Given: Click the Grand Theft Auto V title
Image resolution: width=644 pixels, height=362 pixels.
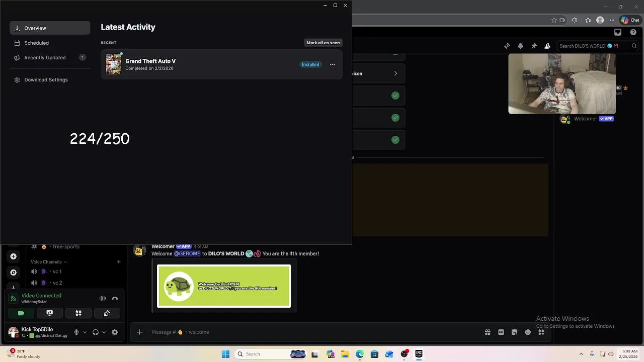Looking at the screenshot, I should [150, 61].
